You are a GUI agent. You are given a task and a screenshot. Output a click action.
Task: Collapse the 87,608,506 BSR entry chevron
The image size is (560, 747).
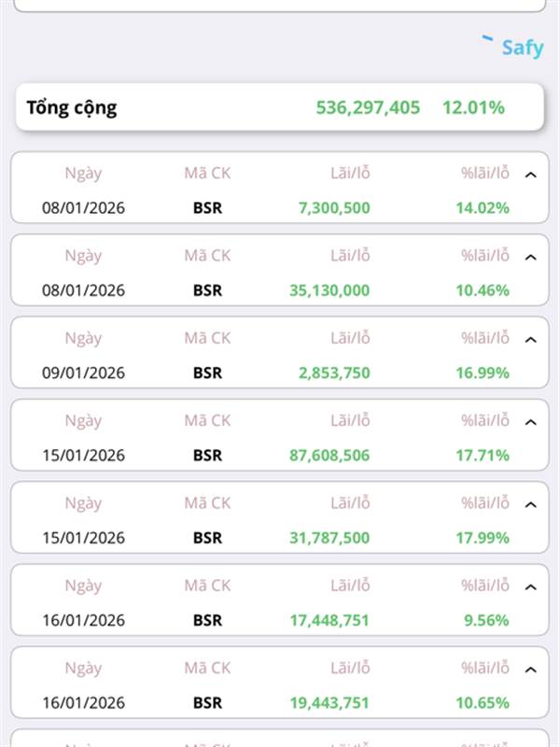pos(530,422)
